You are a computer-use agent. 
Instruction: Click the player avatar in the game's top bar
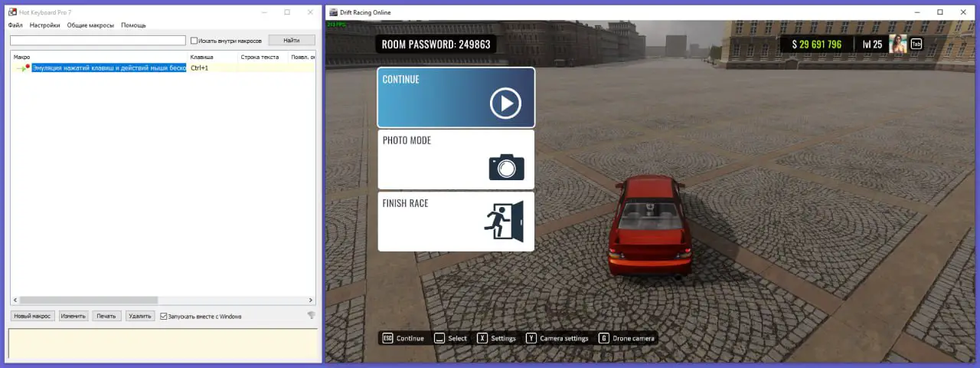[897, 44]
